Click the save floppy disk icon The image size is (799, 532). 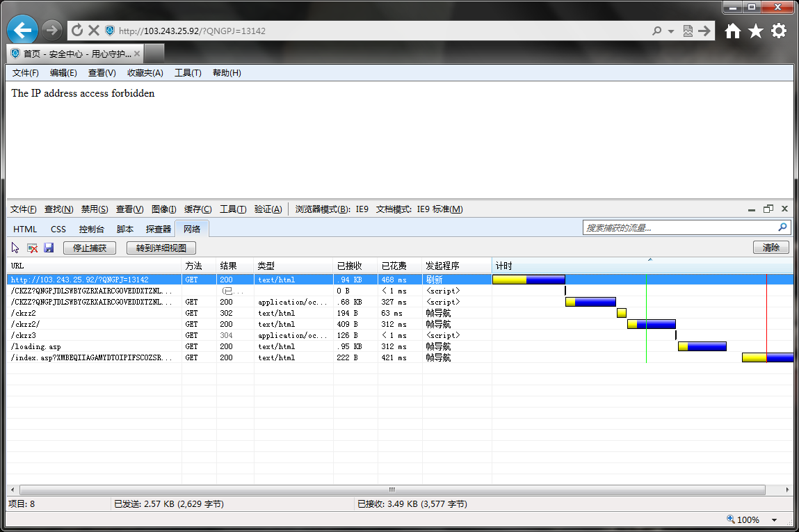click(49, 248)
